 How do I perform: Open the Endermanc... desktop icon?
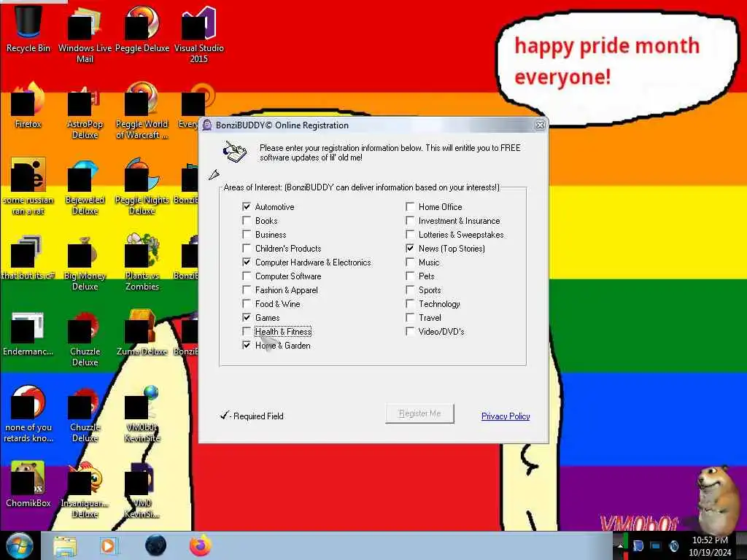(x=28, y=332)
